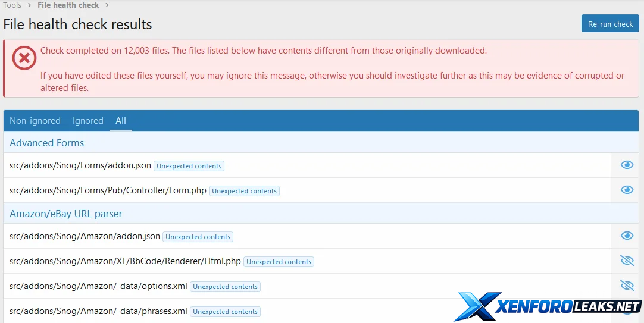
Task: Click Unexpected contents badge for Html.php
Action: (279, 262)
